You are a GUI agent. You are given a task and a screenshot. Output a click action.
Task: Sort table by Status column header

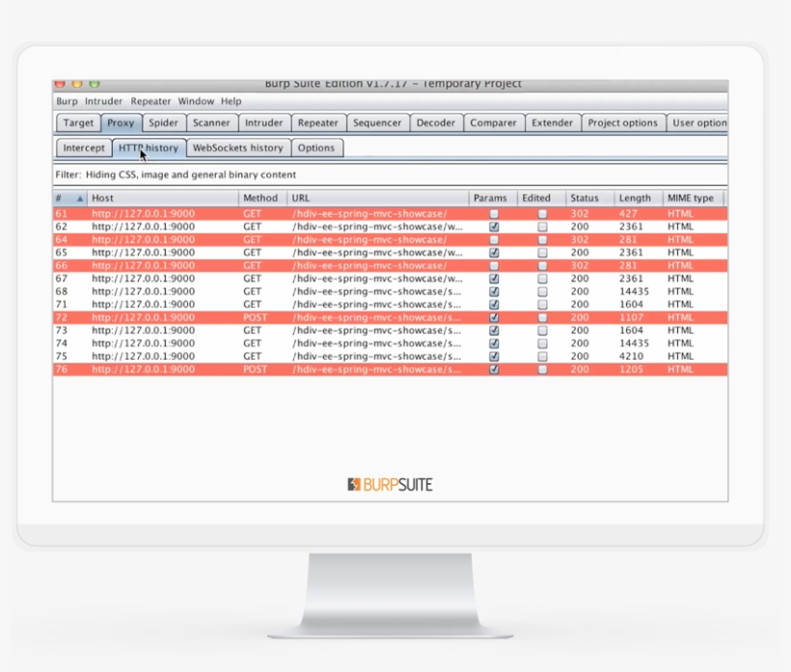point(589,198)
